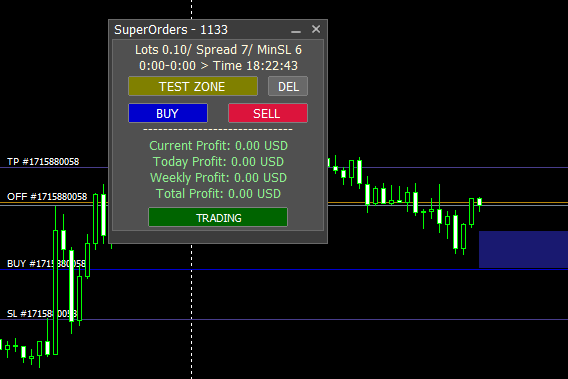Select the SL #1715880058 line label

point(42,313)
